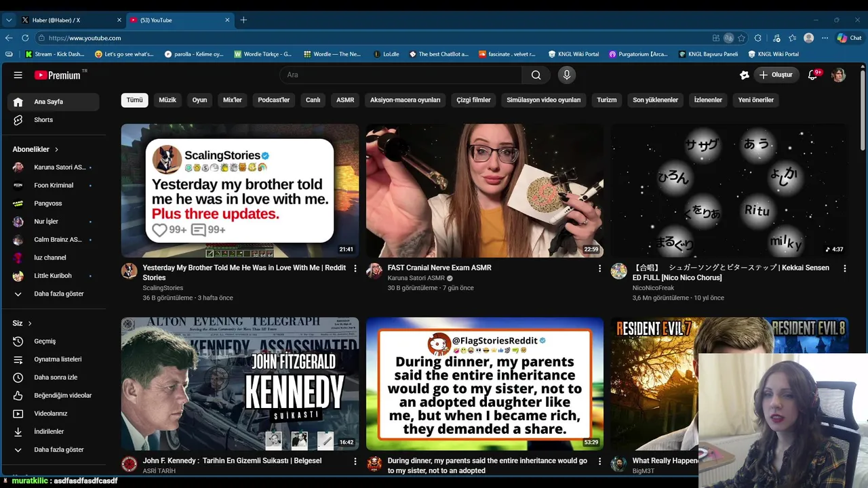This screenshot has width=868, height=488.
Task: Click the browser address bar URL
Action: 85,39
